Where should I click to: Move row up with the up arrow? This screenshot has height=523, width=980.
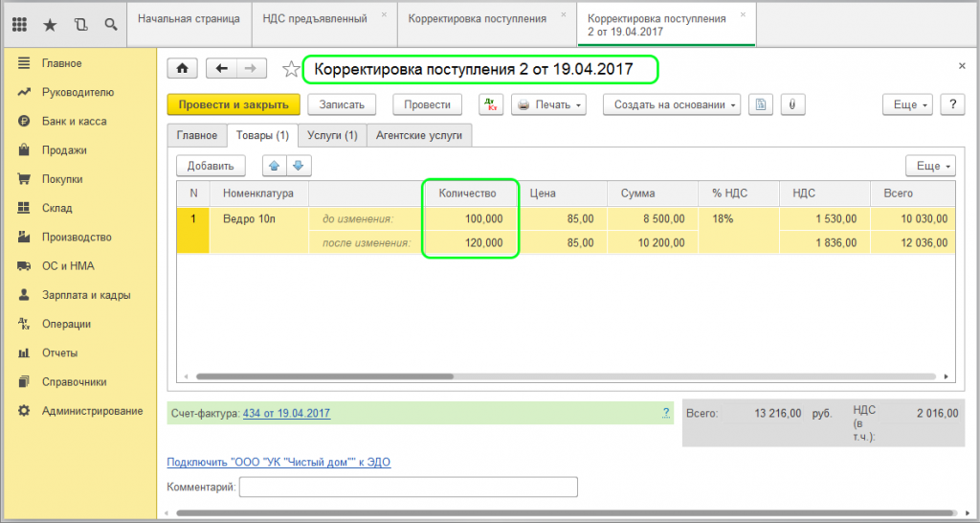[275, 166]
